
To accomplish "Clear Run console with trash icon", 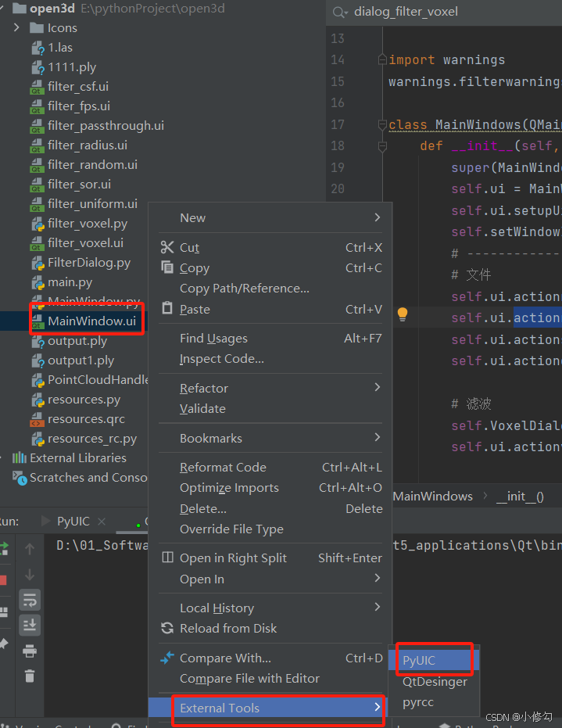I will 30,676.
